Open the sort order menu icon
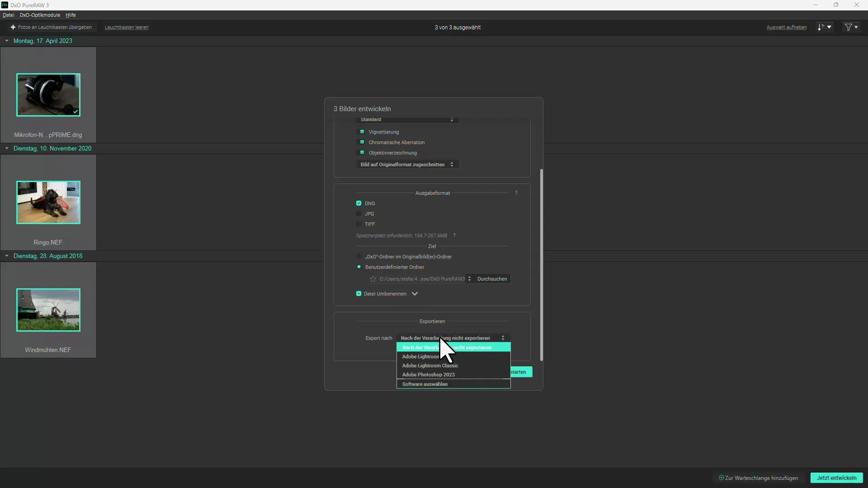 (x=824, y=28)
